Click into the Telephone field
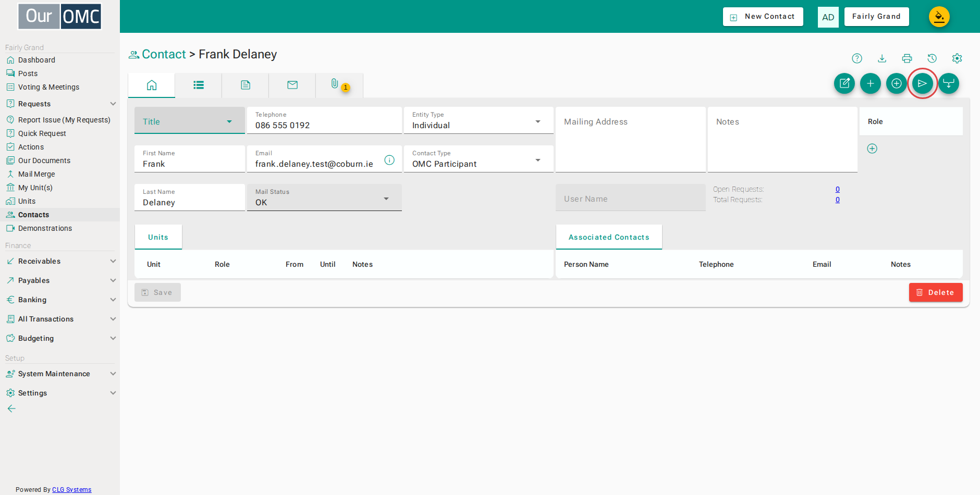The width and height of the screenshot is (980, 495). [x=324, y=121]
